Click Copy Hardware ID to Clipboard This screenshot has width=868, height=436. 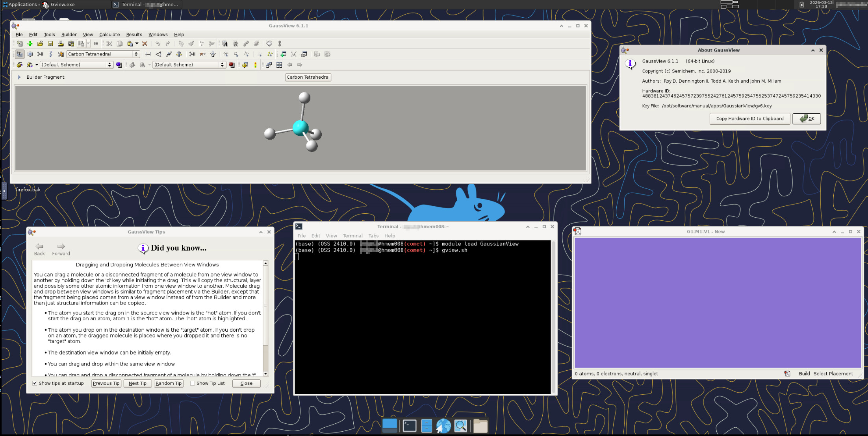tap(750, 118)
